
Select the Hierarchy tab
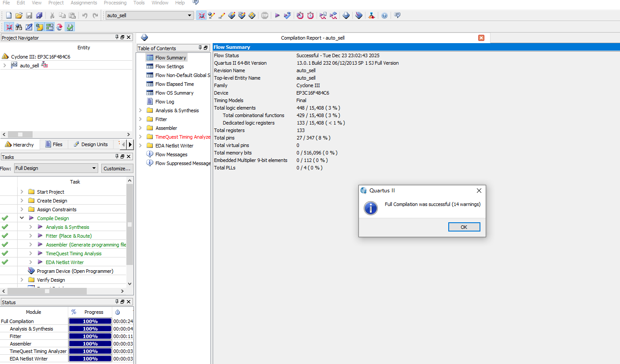pos(20,144)
